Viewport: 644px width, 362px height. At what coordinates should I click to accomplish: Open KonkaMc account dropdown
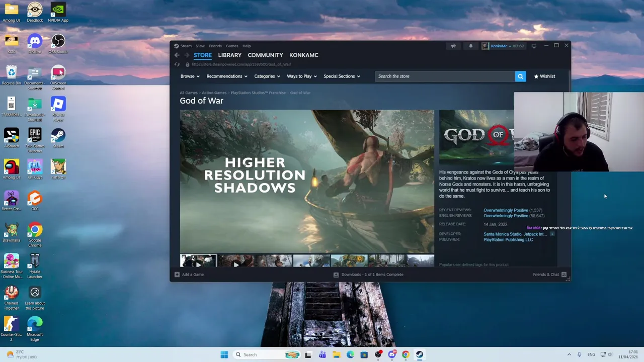point(501,46)
